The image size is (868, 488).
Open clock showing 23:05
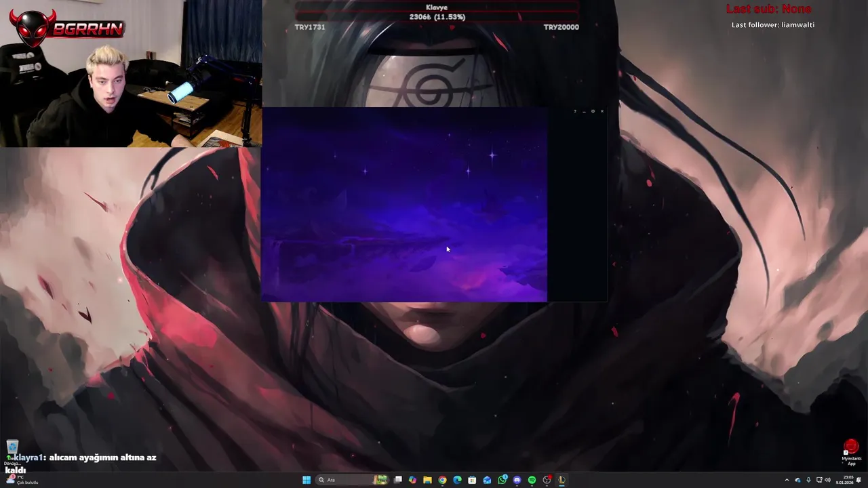(x=845, y=480)
